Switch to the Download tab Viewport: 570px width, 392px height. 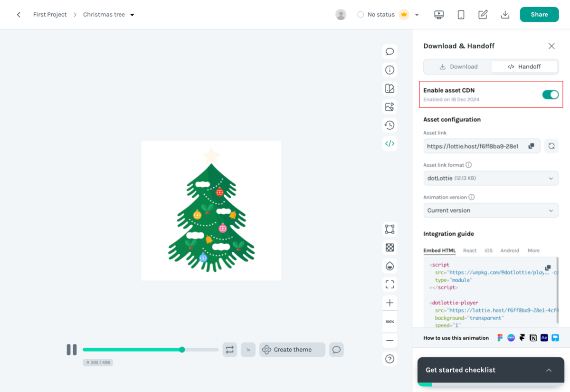click(x=458, y=67)
